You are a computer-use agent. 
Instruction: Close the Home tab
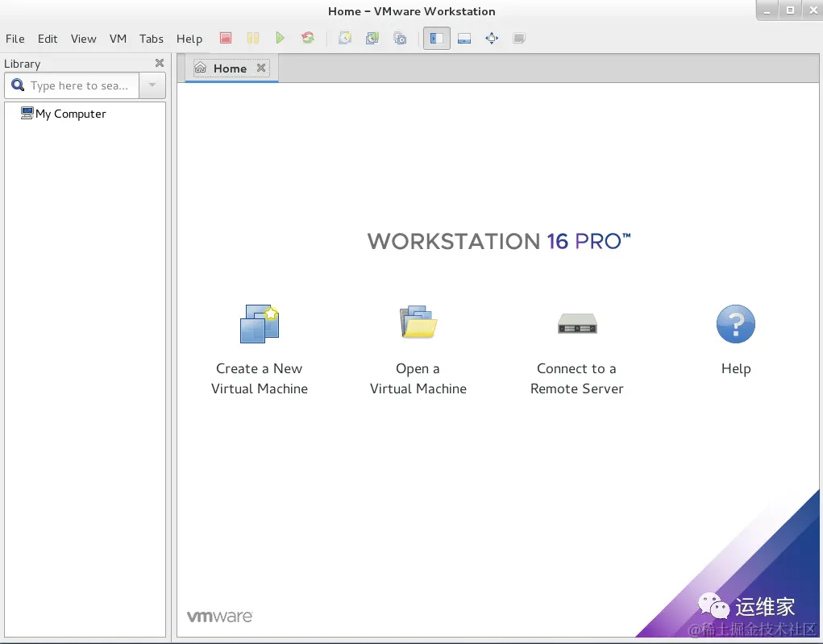click(x=261, y=68)
